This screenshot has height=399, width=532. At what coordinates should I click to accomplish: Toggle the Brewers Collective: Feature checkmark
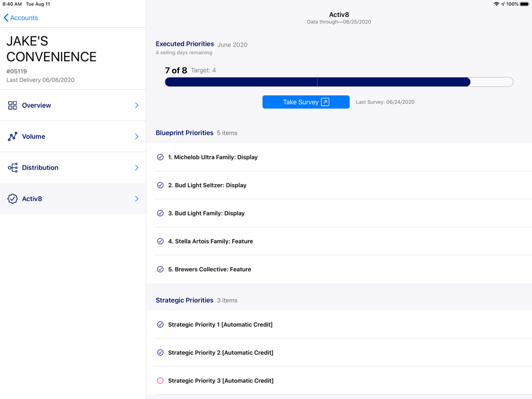[x=160, y=269]
